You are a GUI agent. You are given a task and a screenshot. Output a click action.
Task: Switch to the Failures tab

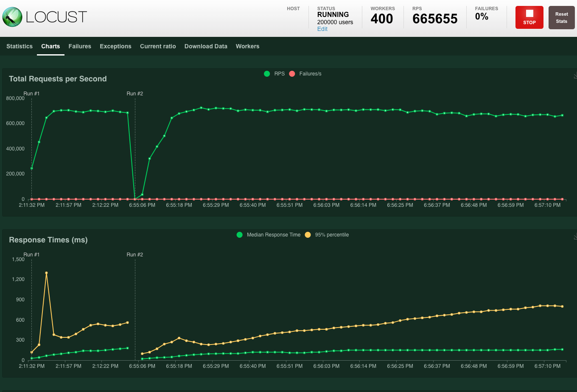click(80, 46)
